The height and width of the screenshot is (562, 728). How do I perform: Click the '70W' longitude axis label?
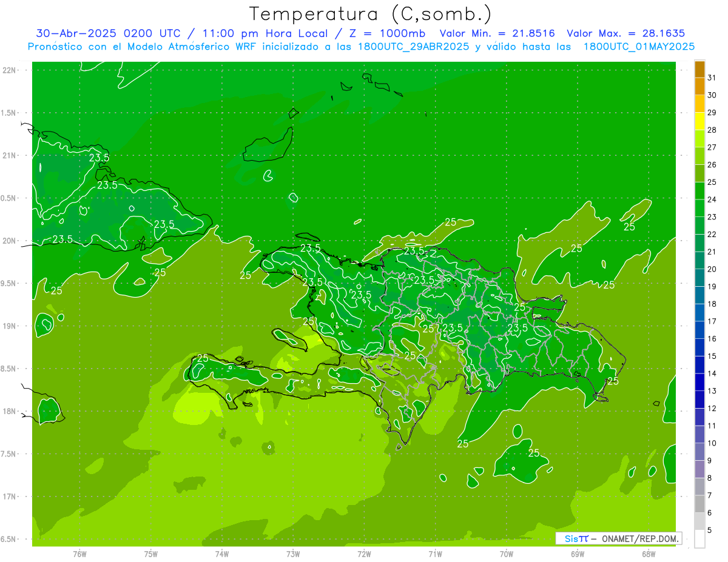[x=507, y=554]
